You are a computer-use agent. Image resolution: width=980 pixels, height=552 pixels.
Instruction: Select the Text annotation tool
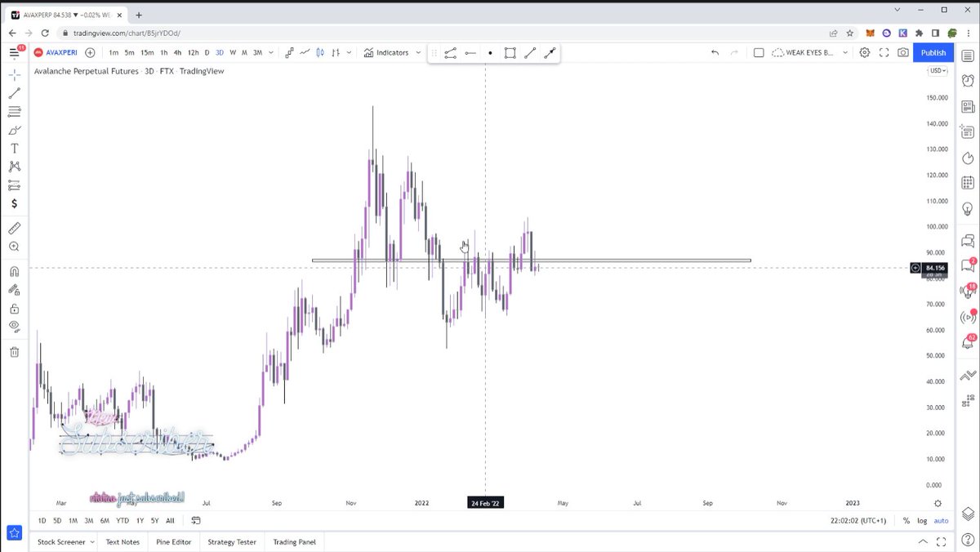tap(14, 149)
